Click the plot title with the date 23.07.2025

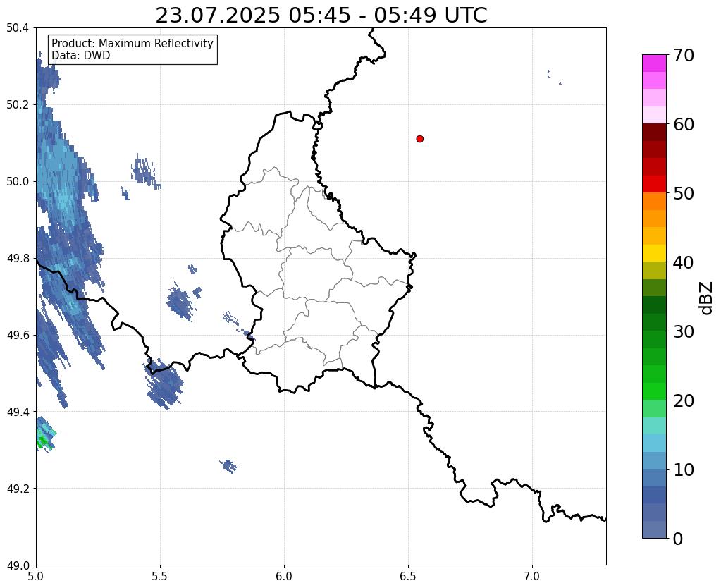point(321,16)
